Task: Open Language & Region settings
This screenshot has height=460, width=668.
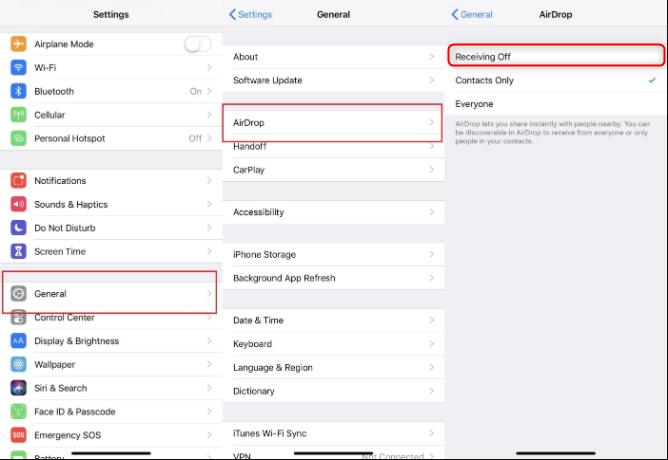Action: (272, 368)
